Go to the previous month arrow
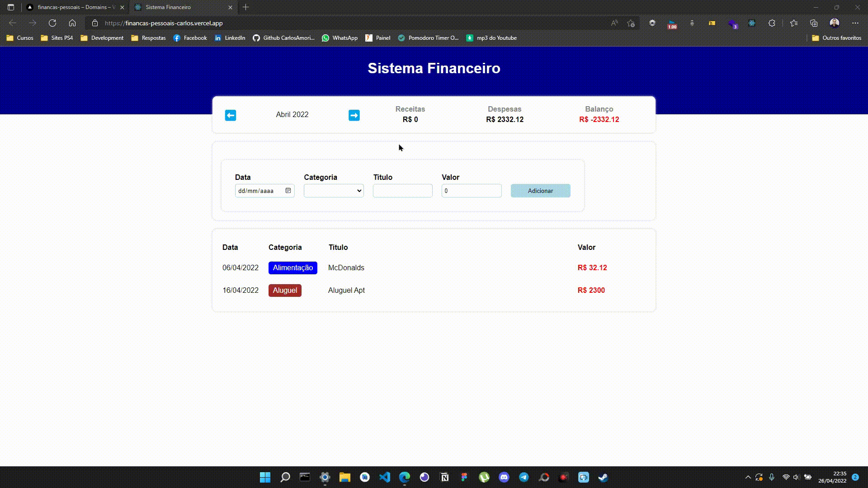 click(x=230, y=115)
